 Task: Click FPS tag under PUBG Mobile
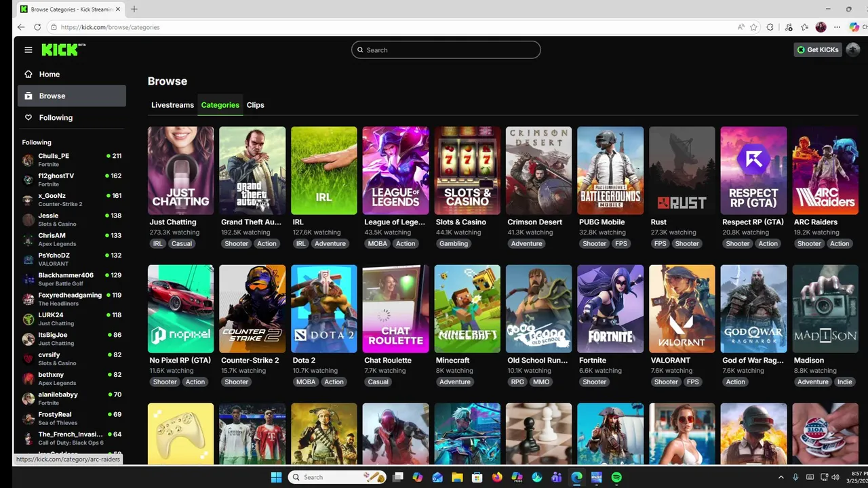621,243
